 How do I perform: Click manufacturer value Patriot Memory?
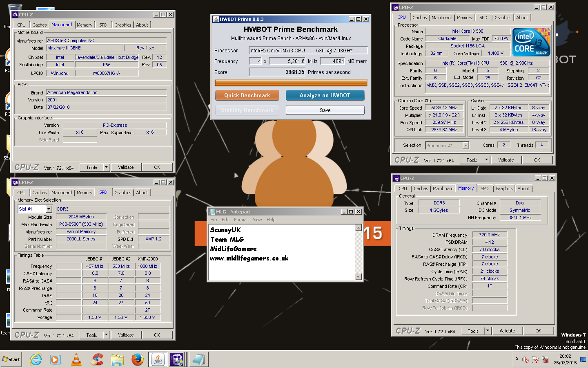click(81, 231)
